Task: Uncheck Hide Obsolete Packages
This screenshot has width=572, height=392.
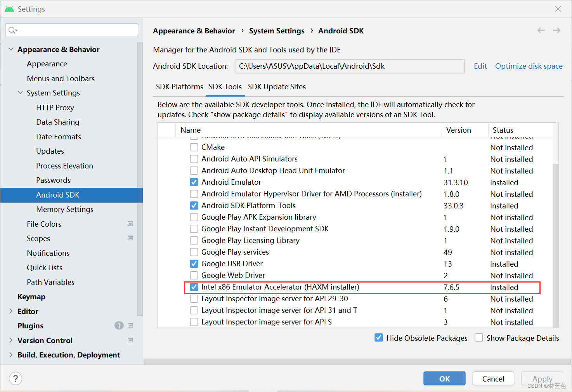Action: [378, 338]
